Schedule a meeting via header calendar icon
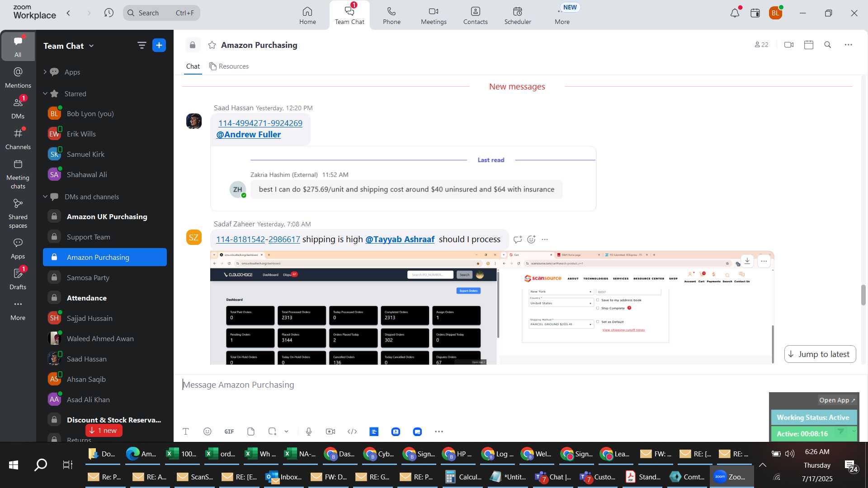This screenshot has width=868, height=488. [x=809, y=45]
